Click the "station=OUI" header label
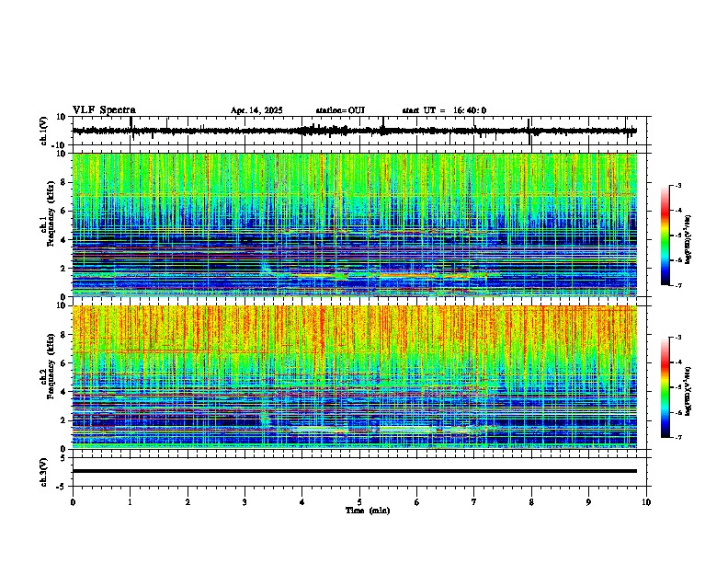The height and width of the screenshot is (563, 728). (x=340, y=110)
